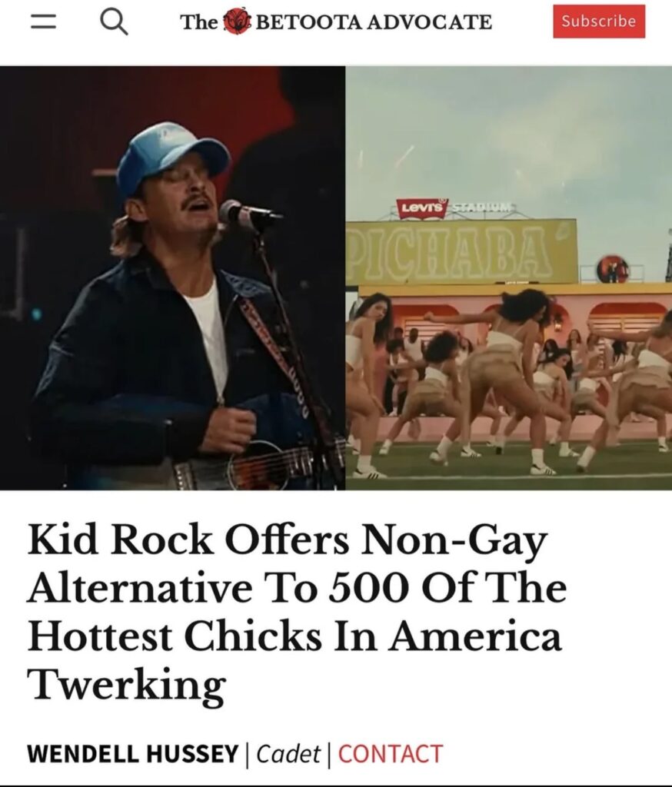Click the microphone in the left photo
This screenshot has height=787, width=672.
pyautogui.click(x=248, y=214)
